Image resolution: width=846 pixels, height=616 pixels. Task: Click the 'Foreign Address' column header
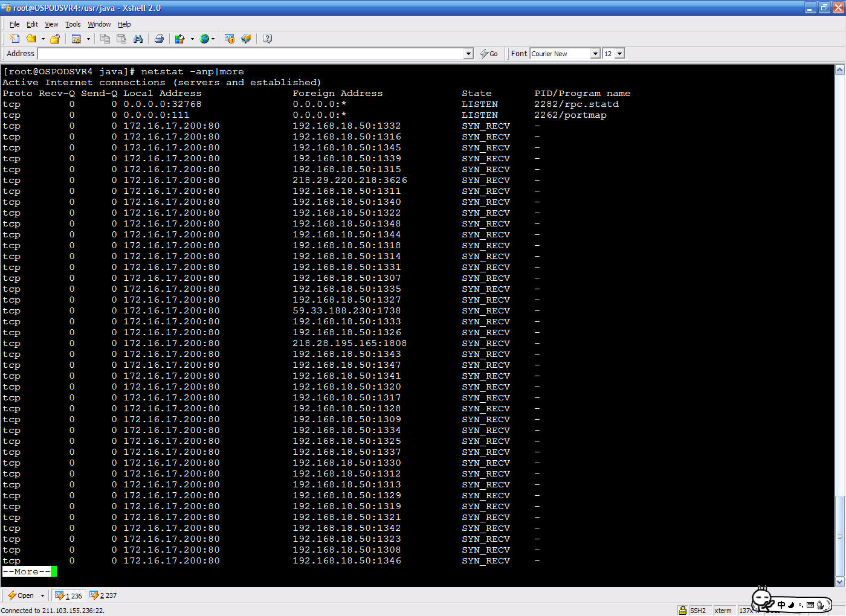[x=338, y=93]
